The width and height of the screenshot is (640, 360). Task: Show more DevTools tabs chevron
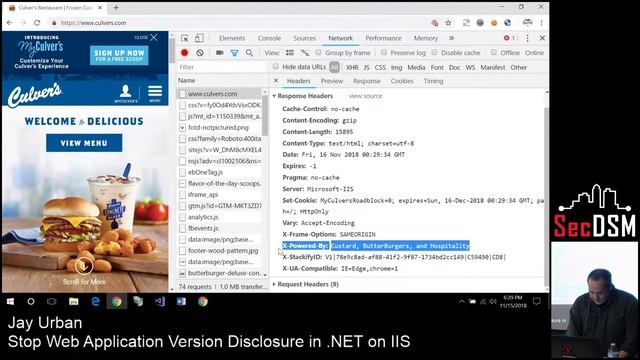451,38
